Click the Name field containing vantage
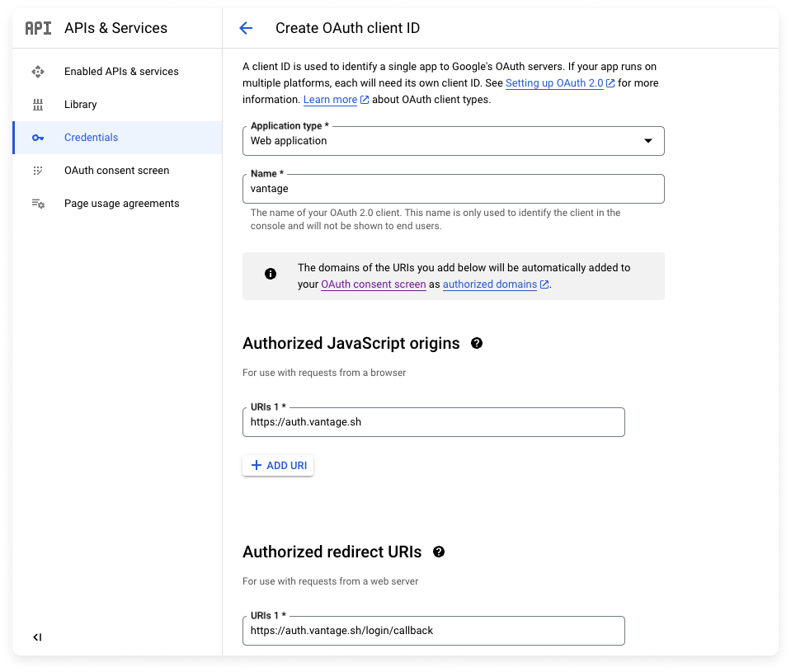The height and width of the screenshot is (672, 791). pos(454,189)
